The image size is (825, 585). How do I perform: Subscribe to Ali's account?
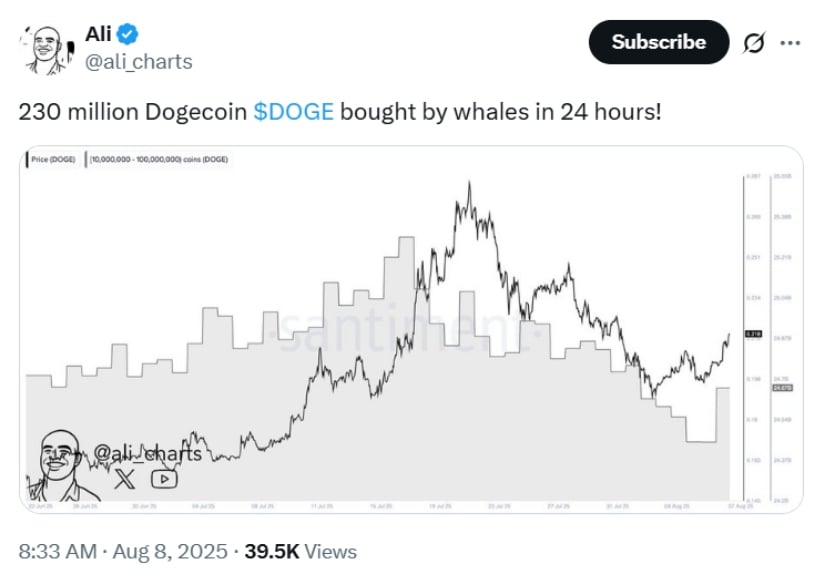[x=659, y=42]
